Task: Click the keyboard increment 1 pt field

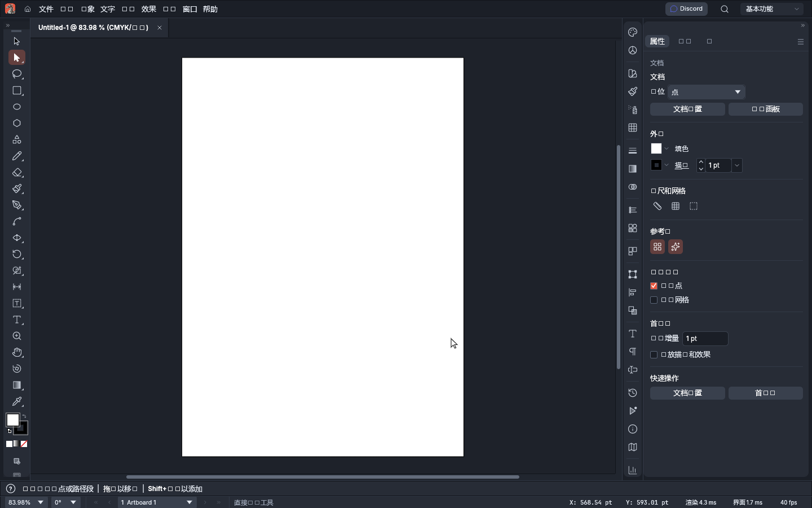Action: (705, 338)
